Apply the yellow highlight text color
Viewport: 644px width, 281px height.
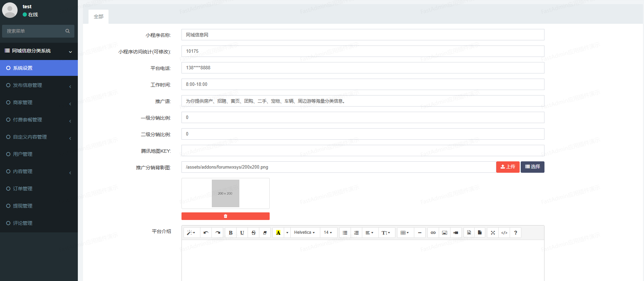(278, 233)
